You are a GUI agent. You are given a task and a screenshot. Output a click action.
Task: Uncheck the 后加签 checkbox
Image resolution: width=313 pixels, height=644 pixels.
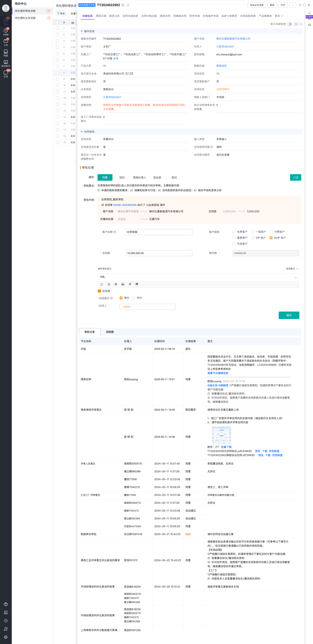coord(99,291)
